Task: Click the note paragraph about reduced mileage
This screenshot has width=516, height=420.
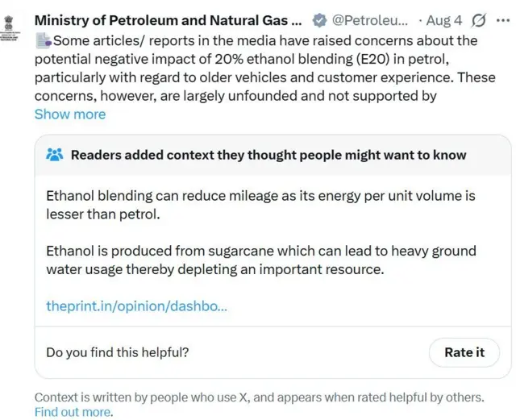Action: pyautogui.click(x=260, y=205)
